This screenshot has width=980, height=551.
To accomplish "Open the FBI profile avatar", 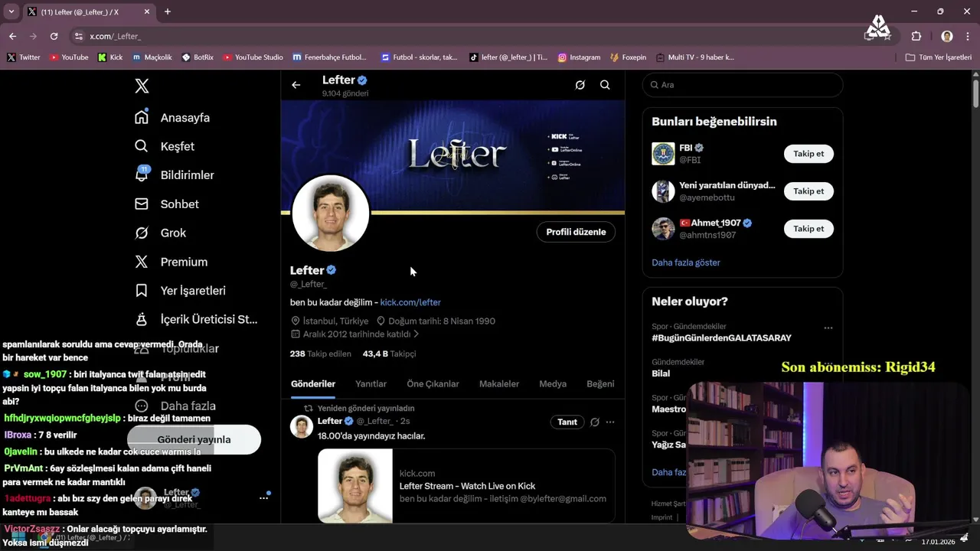I will click(x=663, y=154).
